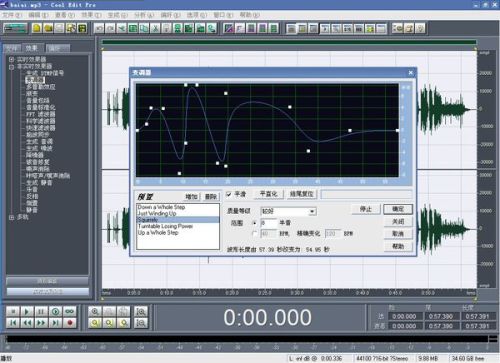Viewport: 500px width, 363px height.
Task: Click the 平直化 flatten button
Action: tap(269, 194)
